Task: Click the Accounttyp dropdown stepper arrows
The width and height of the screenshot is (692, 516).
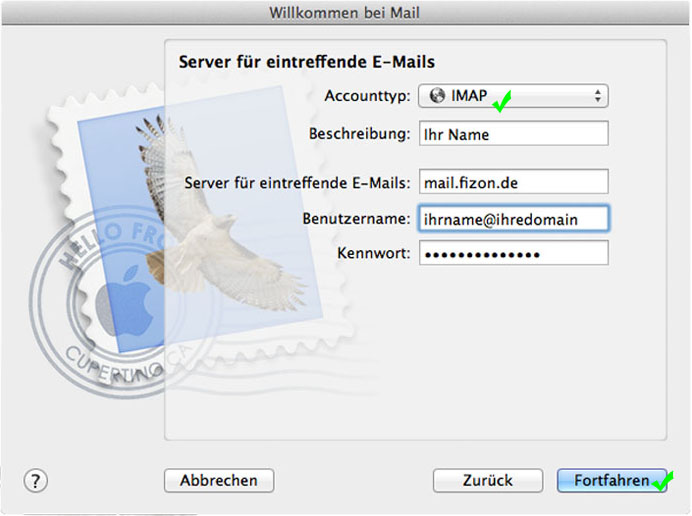Action: coord(597,96)
